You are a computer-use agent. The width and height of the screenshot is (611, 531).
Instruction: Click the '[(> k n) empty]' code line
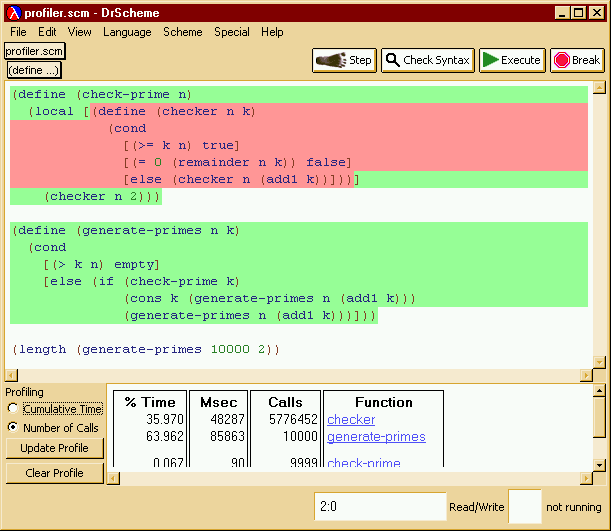pos(101,265)
